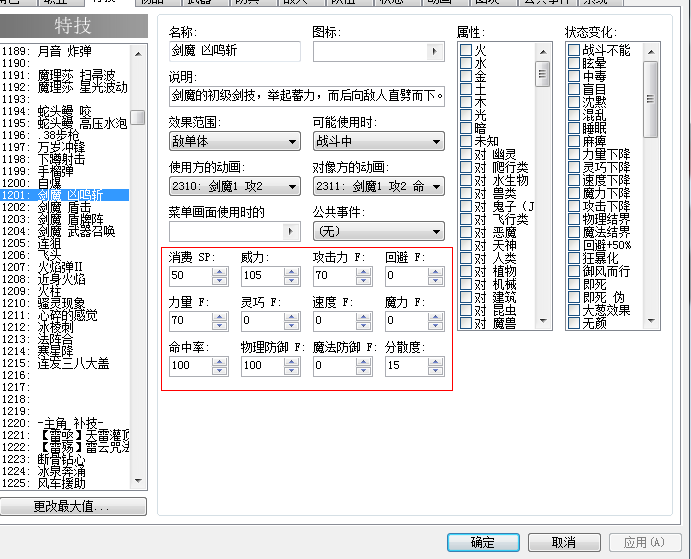Select skill 1189: 月音 炸弹
The height and width of the screenshot is (559, 691).
click(64, 51)
